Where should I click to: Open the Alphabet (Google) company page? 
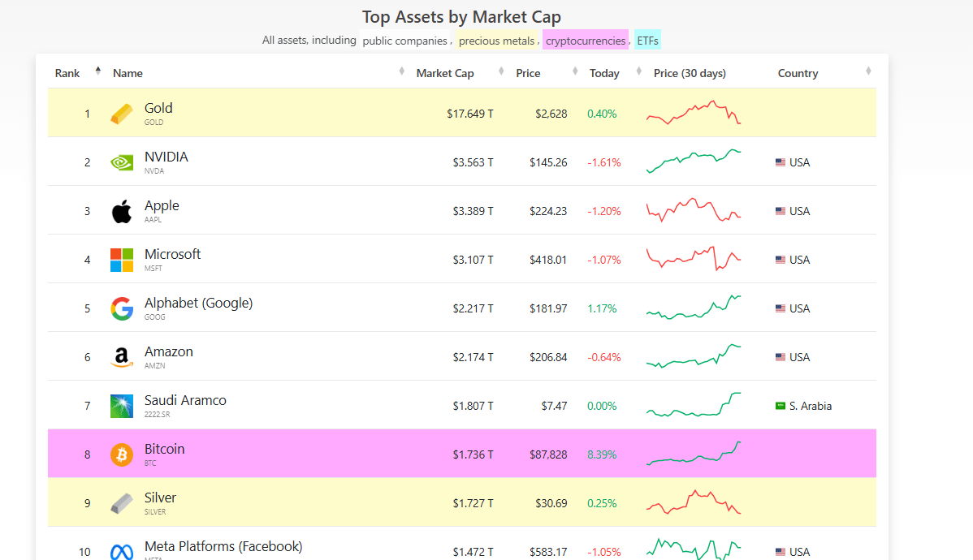click(198, 303)
